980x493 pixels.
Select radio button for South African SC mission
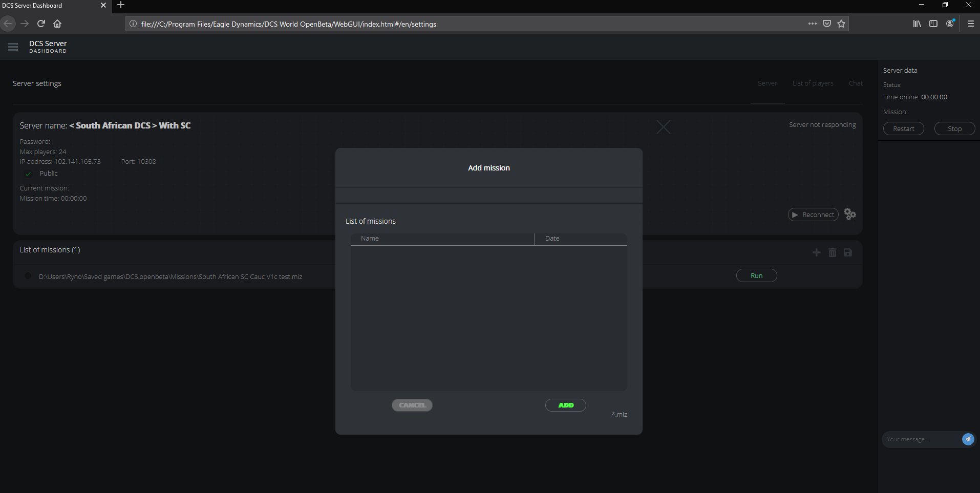(28, 276)
